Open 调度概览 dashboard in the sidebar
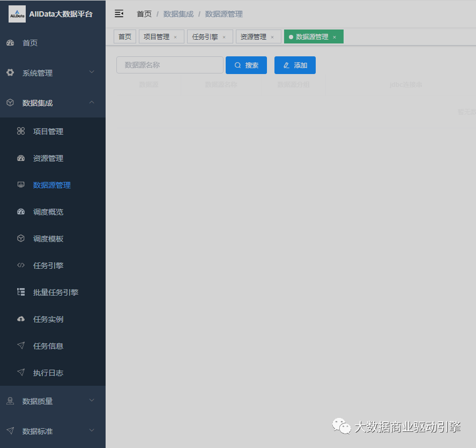Viewport: 476px width, 448px height. [x=48, y=212]
